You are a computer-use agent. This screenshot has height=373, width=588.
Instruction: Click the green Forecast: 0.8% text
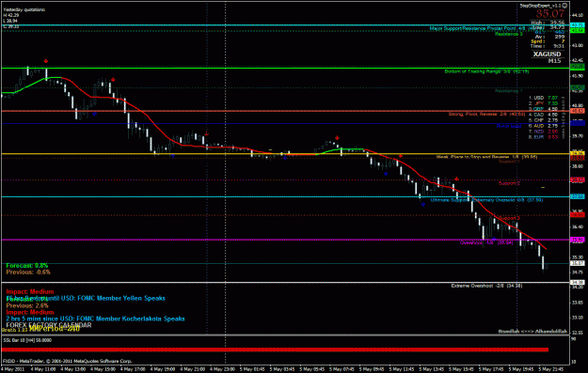click(27, 266)
